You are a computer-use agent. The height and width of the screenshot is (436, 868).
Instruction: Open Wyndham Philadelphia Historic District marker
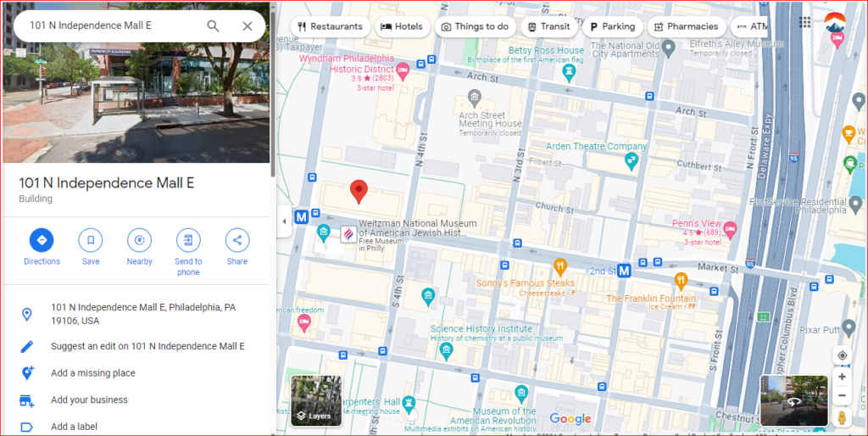403,71
